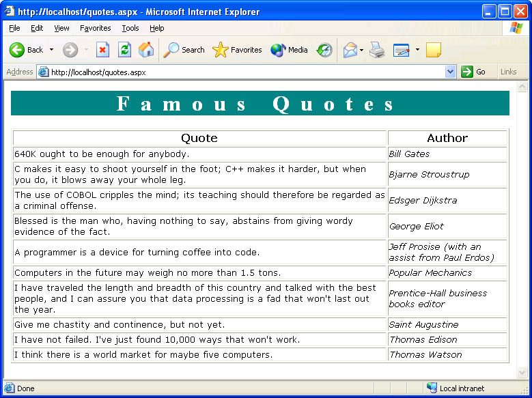Expand the address bar dropdown arrow
532x398 pixels.
450,72
